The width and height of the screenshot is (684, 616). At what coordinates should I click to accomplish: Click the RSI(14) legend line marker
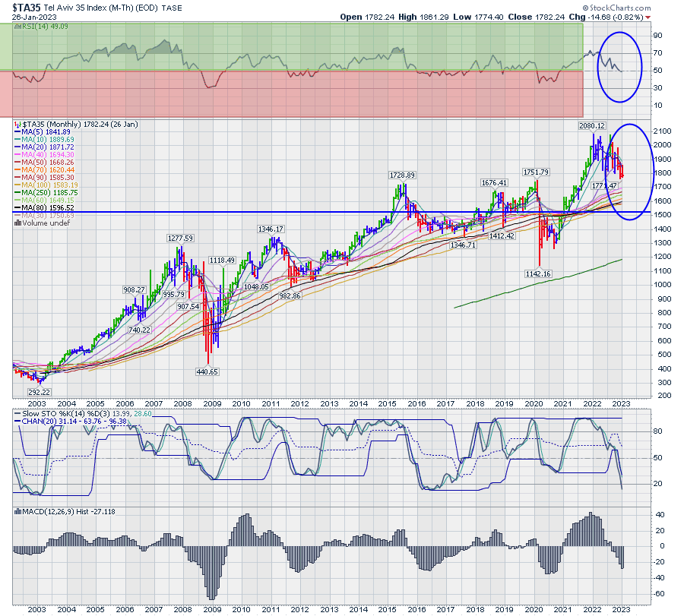click(19, 27)
